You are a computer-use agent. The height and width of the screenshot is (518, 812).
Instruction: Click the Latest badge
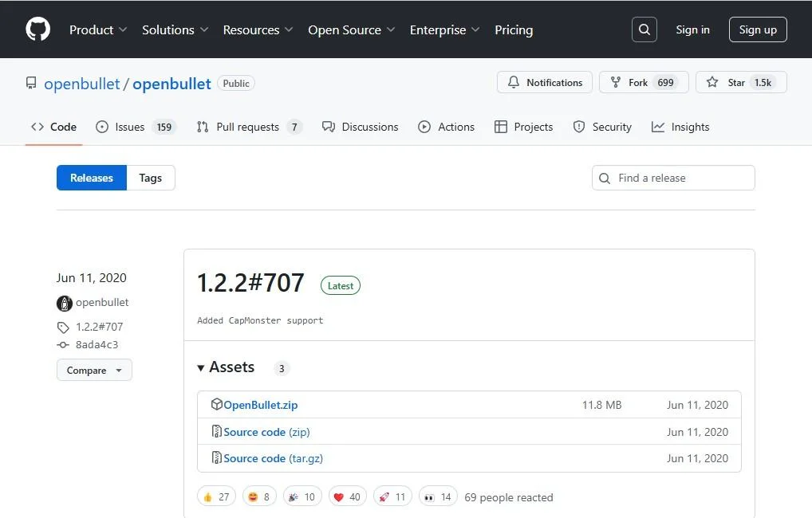[341, 285]
